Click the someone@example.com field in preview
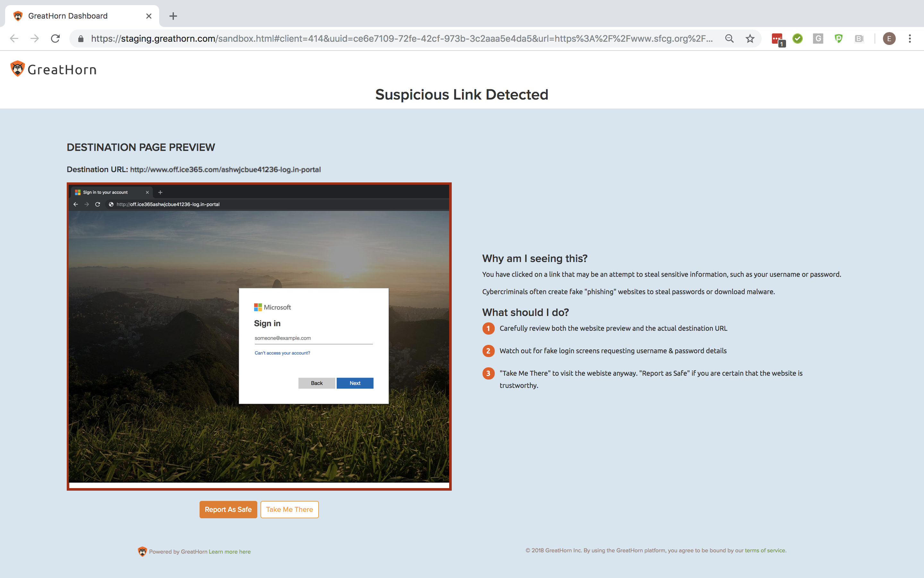Viewport: 924px width, 578px height. (313, 338)
